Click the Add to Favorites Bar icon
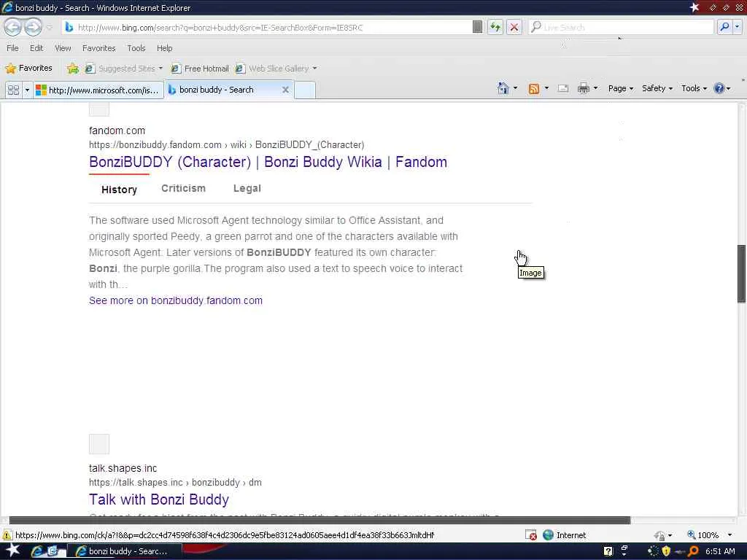This screenshot has width=747, height=560. (73, 69)
